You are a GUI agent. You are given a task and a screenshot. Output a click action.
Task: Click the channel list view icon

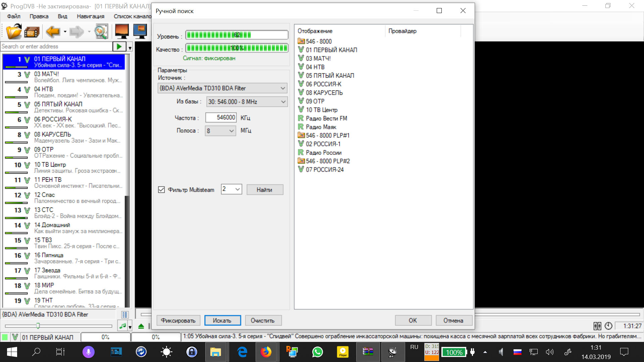click(x=125, y=314)
